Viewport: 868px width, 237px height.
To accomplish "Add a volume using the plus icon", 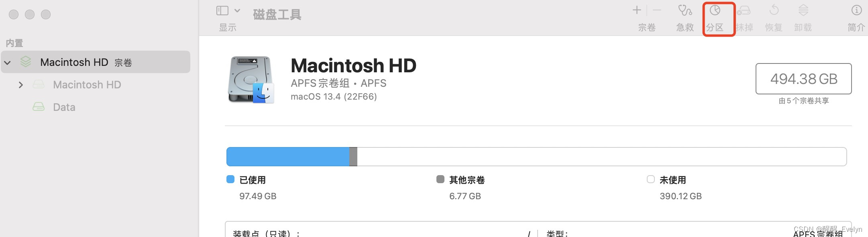I will click(637, 10).
